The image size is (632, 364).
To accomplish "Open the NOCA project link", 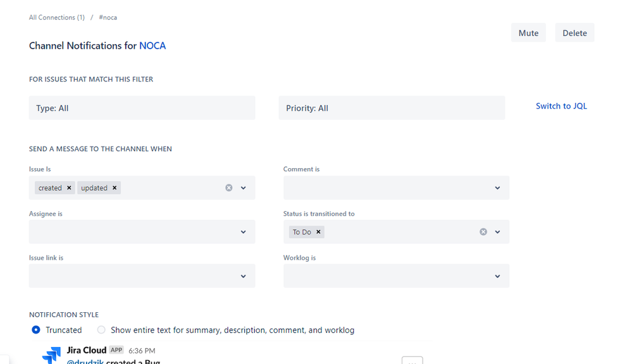I will (152, 45).
